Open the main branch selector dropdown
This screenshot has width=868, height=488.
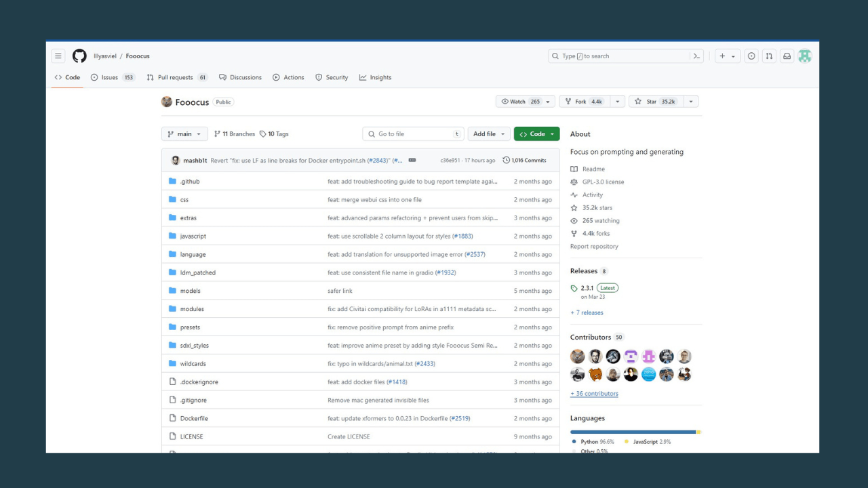(x=184, y=134)
